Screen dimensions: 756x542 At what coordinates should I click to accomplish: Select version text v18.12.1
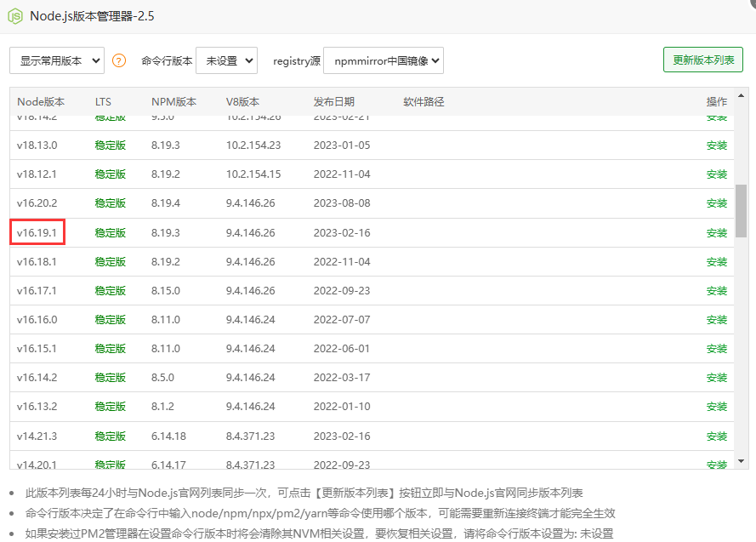tap(37, 174)
